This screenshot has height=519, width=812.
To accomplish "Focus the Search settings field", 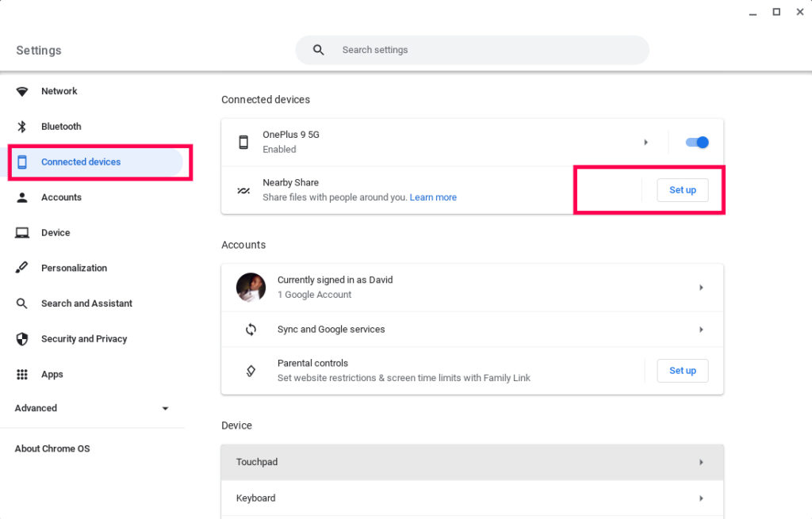I will click(x=473, y=50).
